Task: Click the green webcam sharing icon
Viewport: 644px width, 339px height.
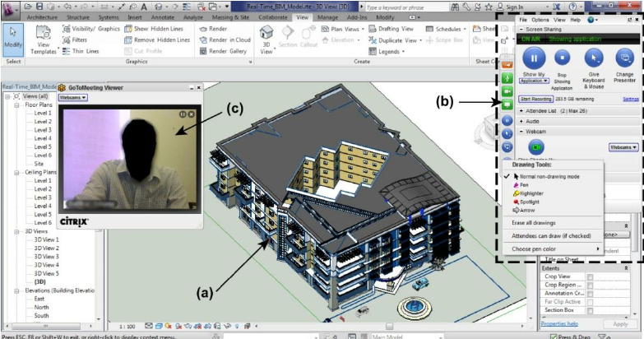Action: [535, 147]
